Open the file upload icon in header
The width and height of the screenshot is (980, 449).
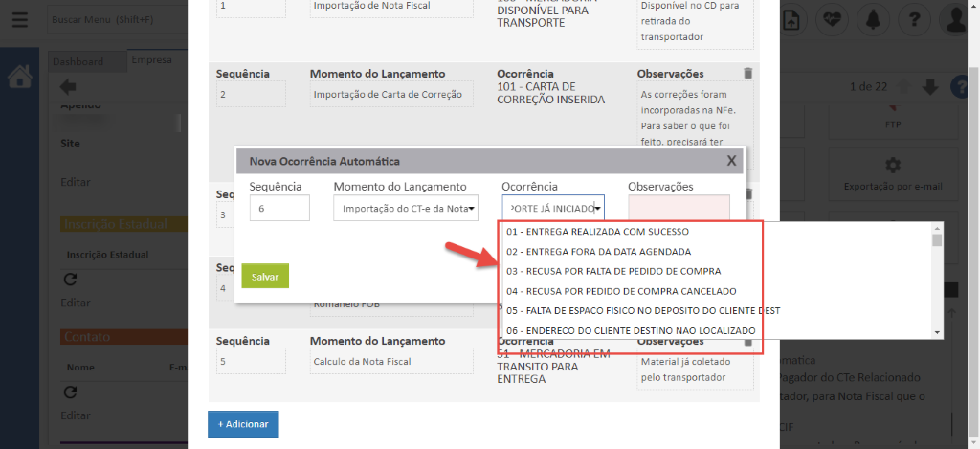[x=791, y=20]
